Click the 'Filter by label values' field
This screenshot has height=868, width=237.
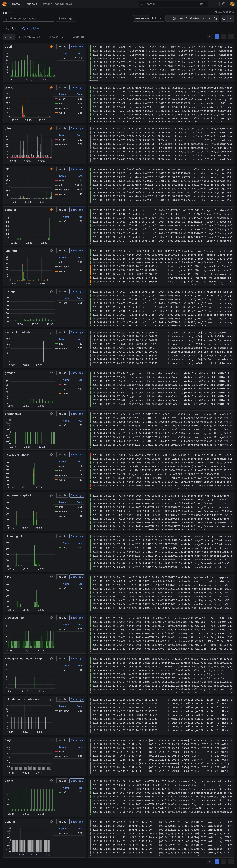[29, 19]
